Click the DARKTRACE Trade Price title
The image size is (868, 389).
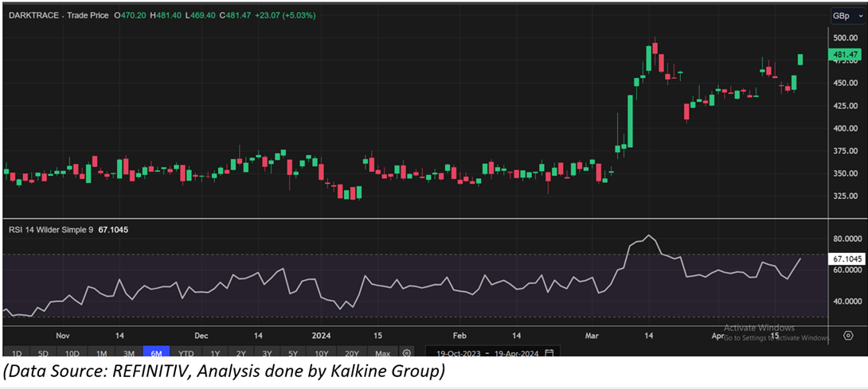click(x=58, y=15)
